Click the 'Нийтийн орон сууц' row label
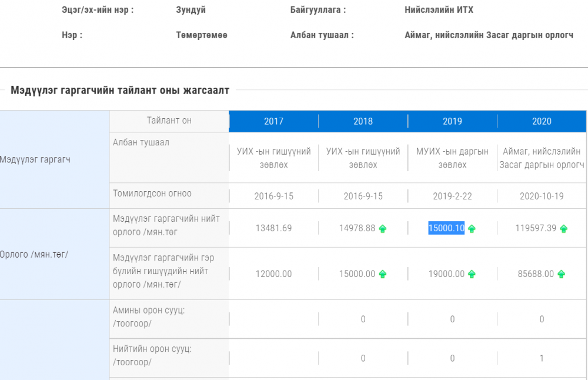Viewport: 588px width, 380px height. coord(152,355)
